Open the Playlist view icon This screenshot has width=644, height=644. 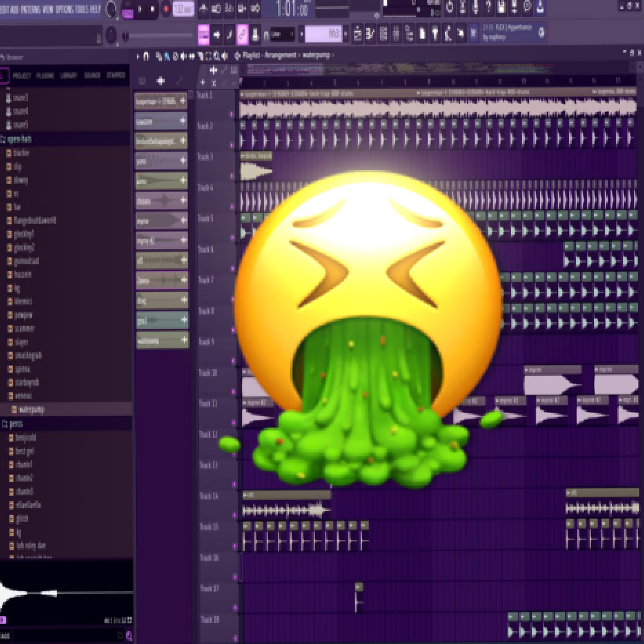pyautogui.click(x=357, y=34)
